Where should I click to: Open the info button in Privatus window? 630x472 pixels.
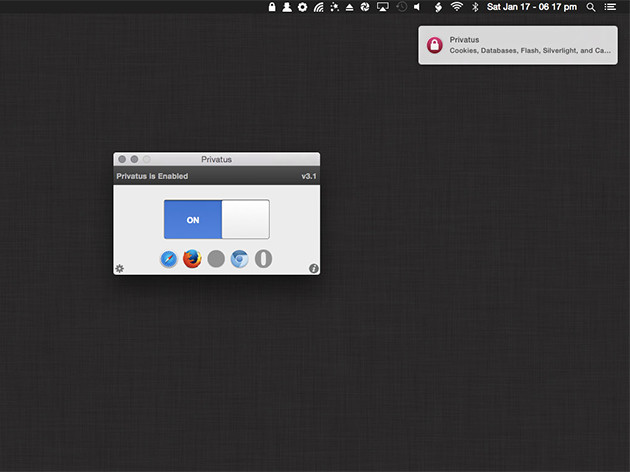click(x=314, y=268)
